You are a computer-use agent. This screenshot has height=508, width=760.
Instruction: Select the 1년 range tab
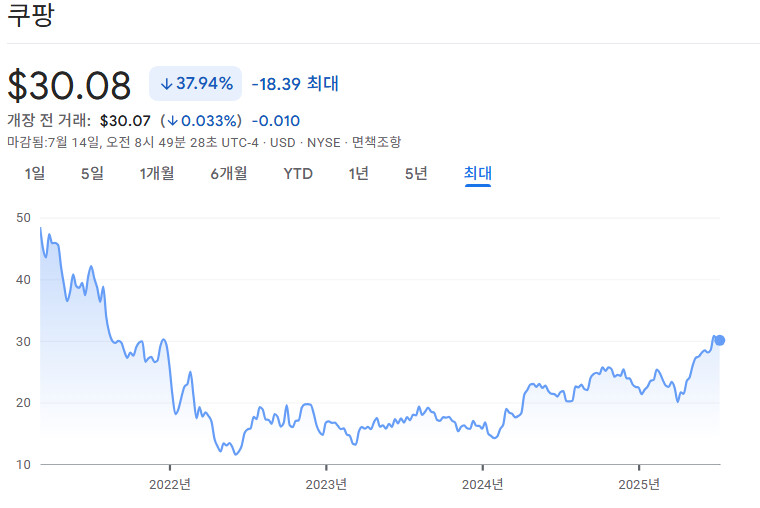click(359, 173)
